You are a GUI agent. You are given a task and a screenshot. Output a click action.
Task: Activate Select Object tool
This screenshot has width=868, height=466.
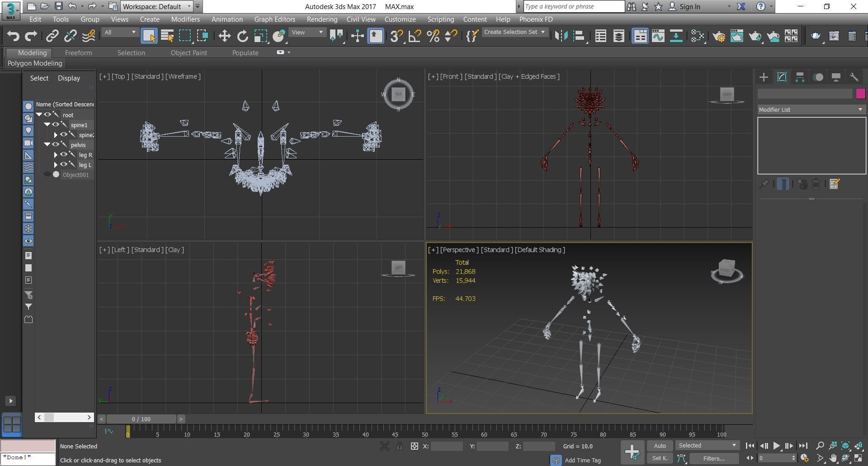[x=149, y=36]
